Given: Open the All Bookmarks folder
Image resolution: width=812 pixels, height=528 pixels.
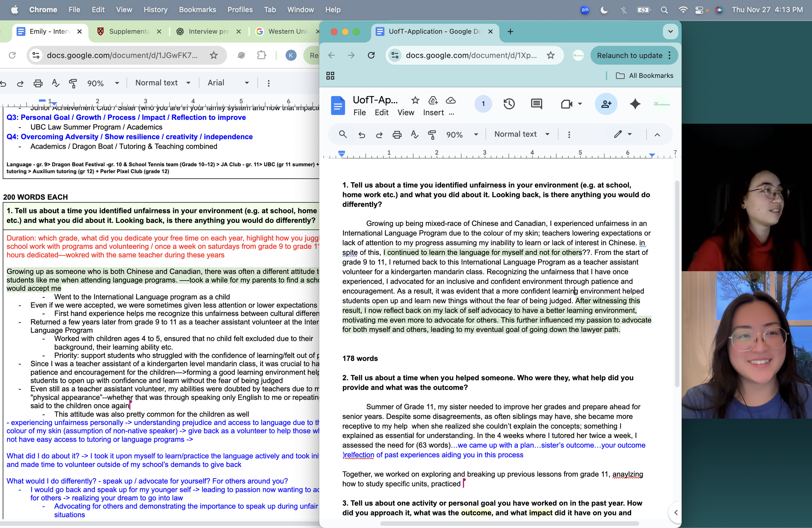Looking at the screenshot, I should (x=644, y=76).
